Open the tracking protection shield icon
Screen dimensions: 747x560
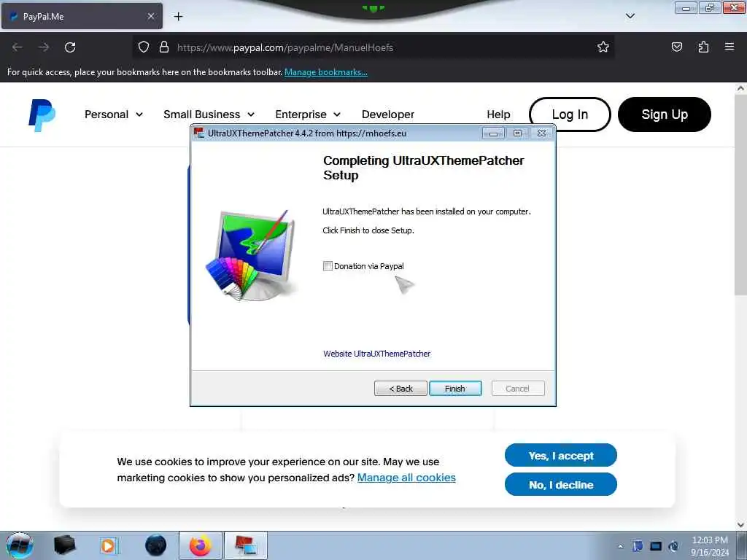click(x=144, y=47)
